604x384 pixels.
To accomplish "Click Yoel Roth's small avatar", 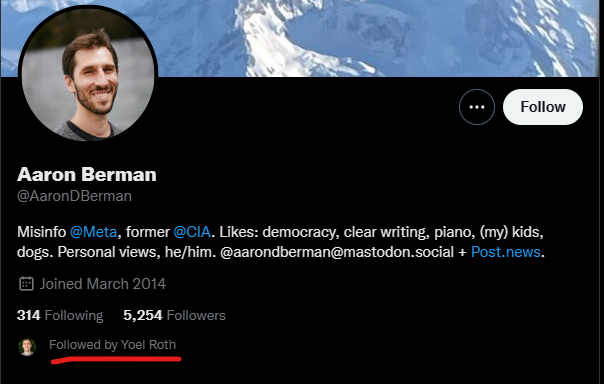I will [x=27, y=347].
